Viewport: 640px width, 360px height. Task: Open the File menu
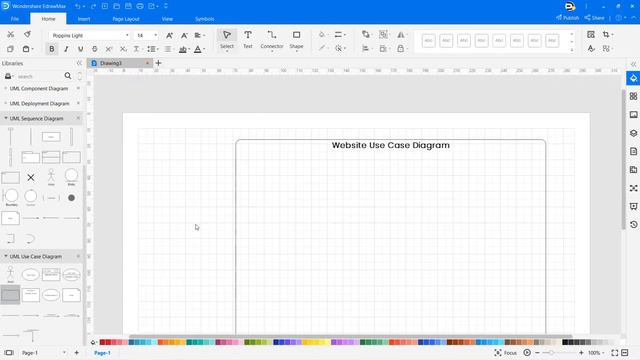coord(15,19)
